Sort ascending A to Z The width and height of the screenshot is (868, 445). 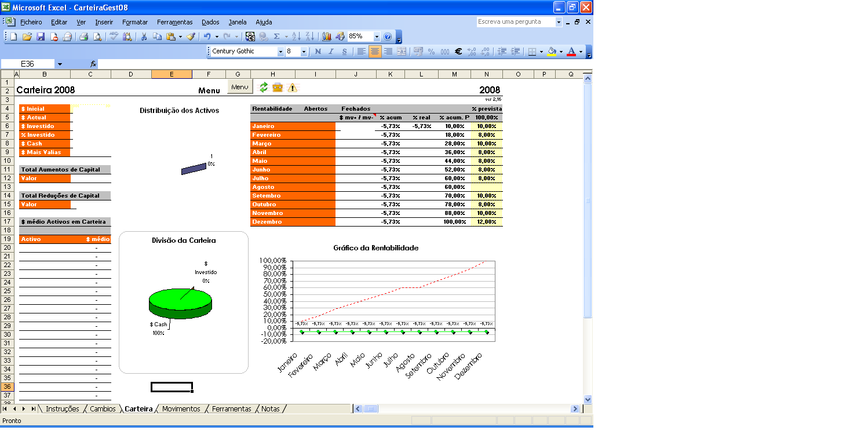(296, 37)
